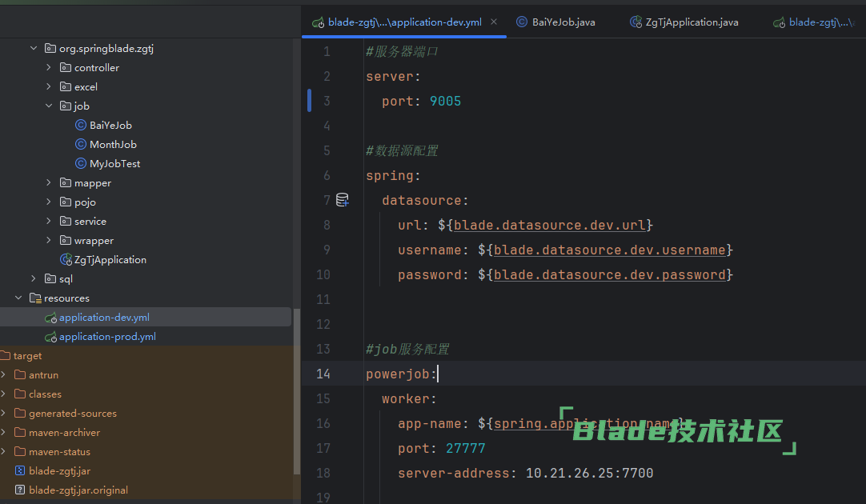Screen dimensions: 866x504
Task: Expand the service package node
Action: [x=49, y=222]
